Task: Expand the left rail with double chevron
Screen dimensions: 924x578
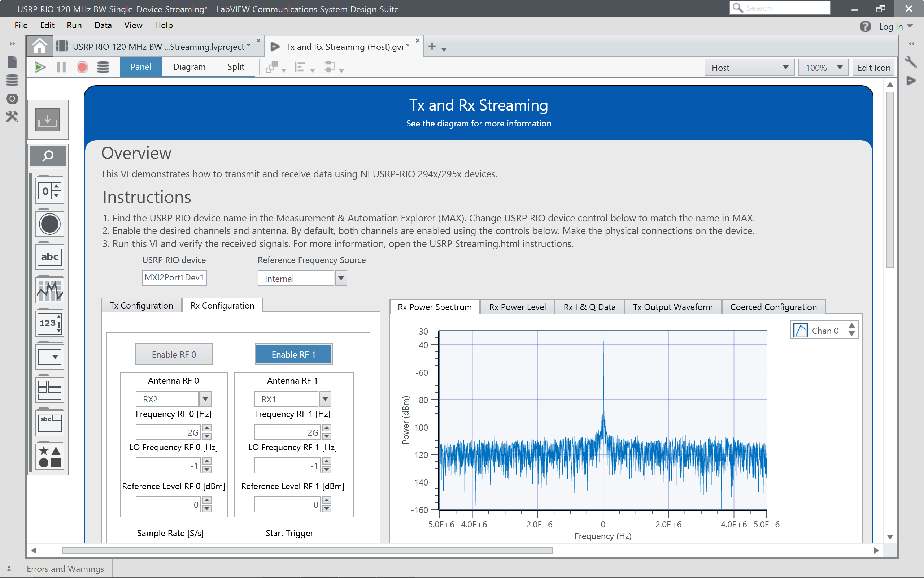Action: [12, 44]
